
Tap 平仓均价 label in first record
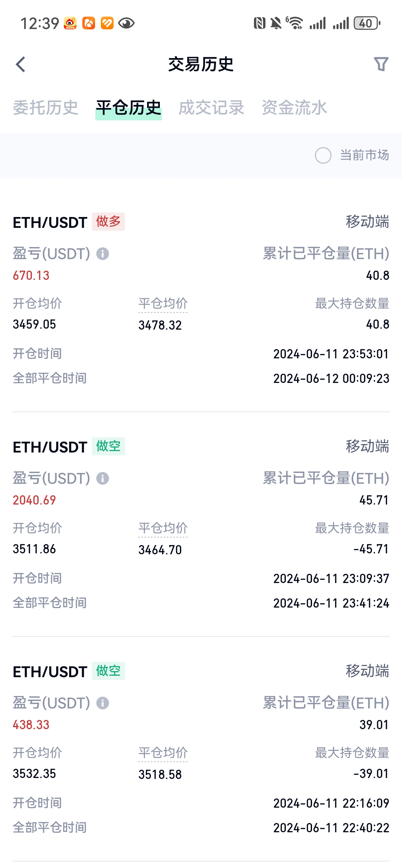pyautogui.click(x=163, y=303)
